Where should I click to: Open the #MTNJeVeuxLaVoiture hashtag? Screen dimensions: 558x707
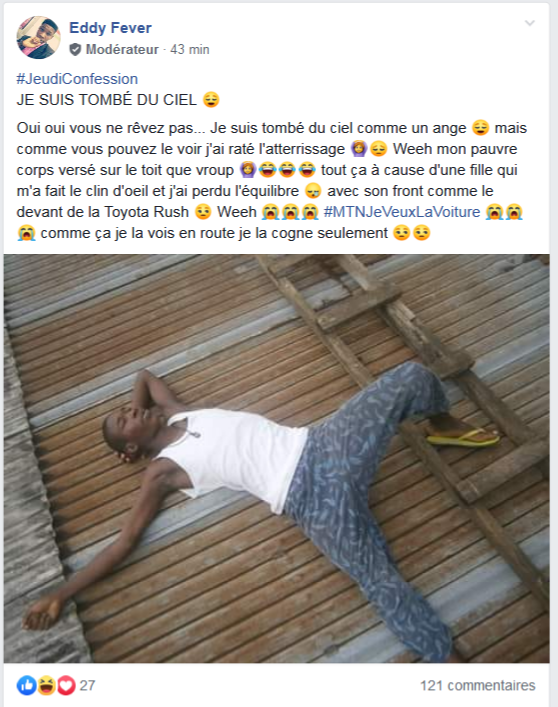pos(402,212)
